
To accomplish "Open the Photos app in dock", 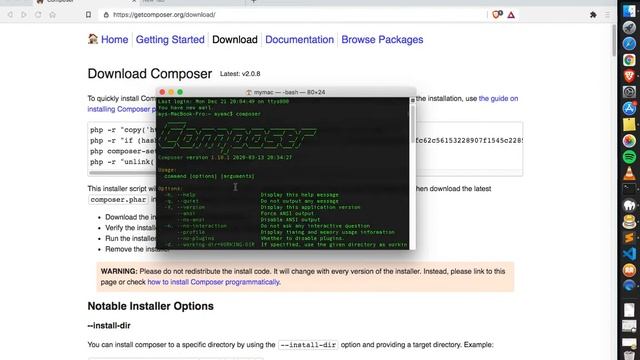I will (x=629, y=141).
